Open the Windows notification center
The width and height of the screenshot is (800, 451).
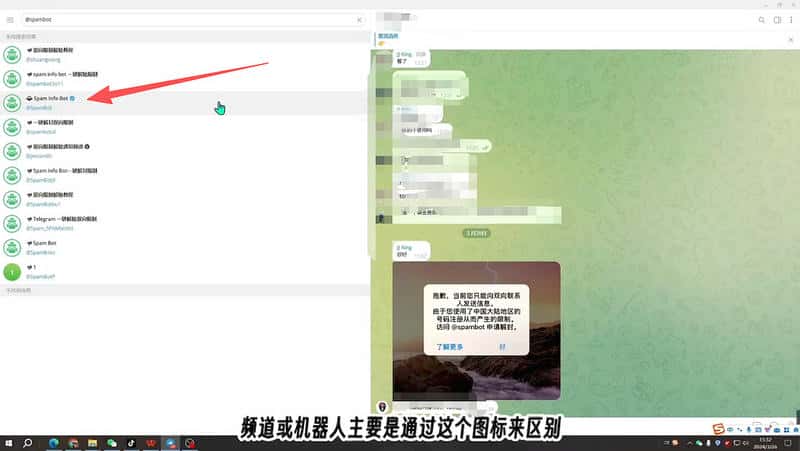point(788,443)
